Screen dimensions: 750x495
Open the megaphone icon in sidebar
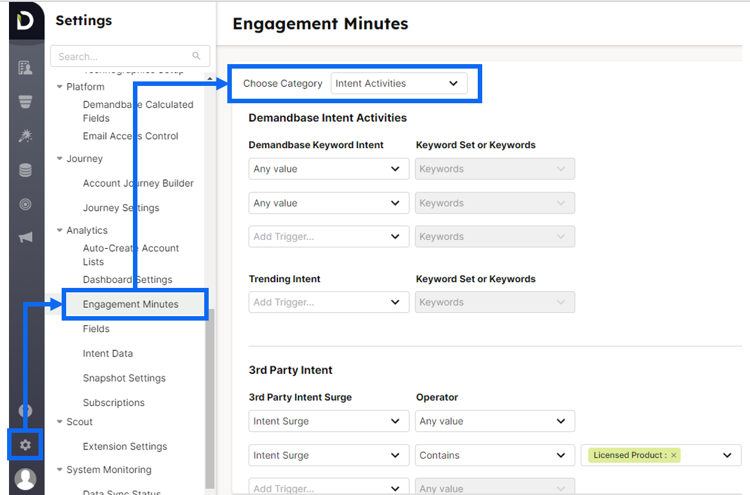point(25,237)
